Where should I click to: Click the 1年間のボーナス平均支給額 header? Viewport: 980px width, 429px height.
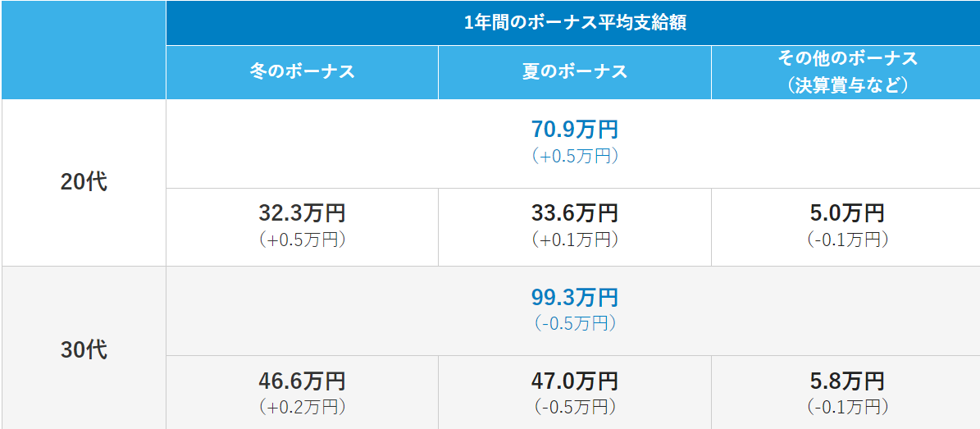click(573, 23)
